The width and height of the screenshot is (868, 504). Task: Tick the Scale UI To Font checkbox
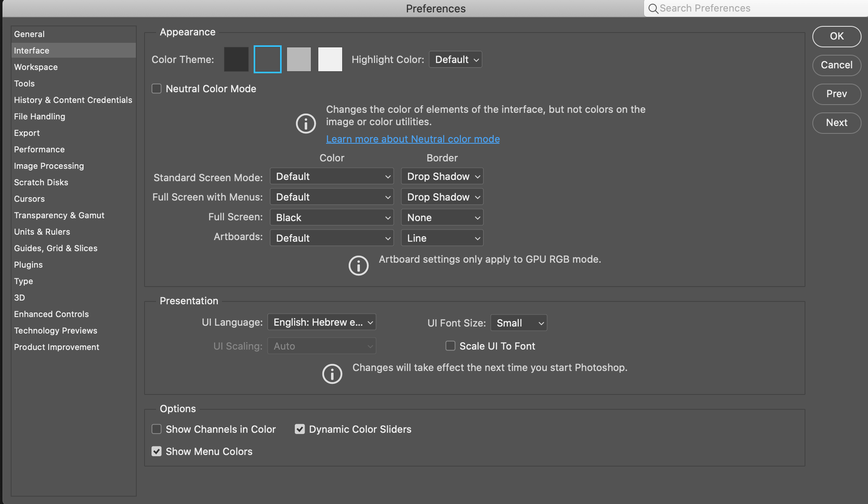(x=450, y=346)
